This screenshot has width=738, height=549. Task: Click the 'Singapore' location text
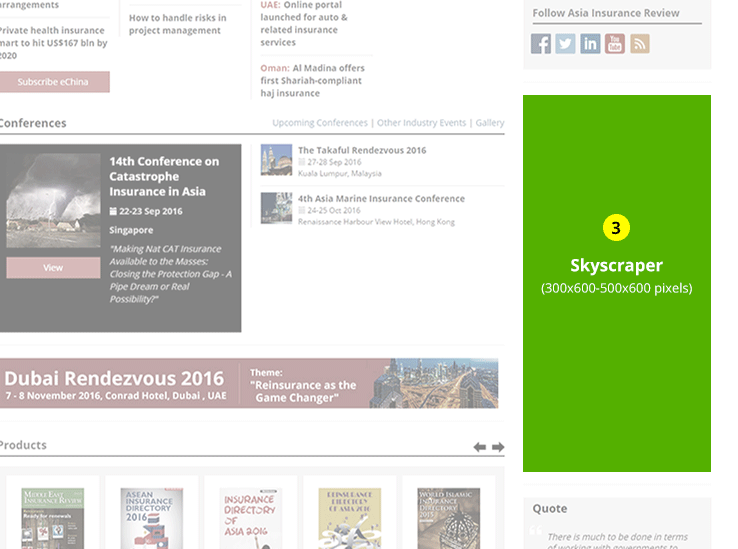coord(131,230)
